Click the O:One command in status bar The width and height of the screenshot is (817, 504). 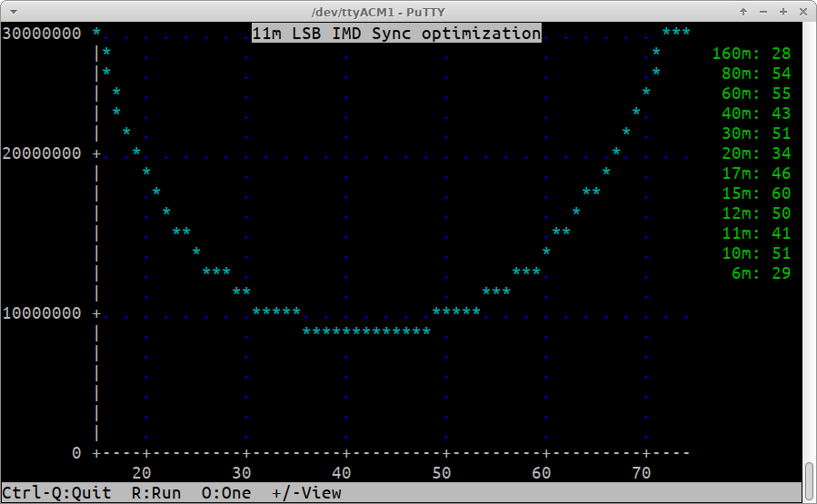click(226, 493)
